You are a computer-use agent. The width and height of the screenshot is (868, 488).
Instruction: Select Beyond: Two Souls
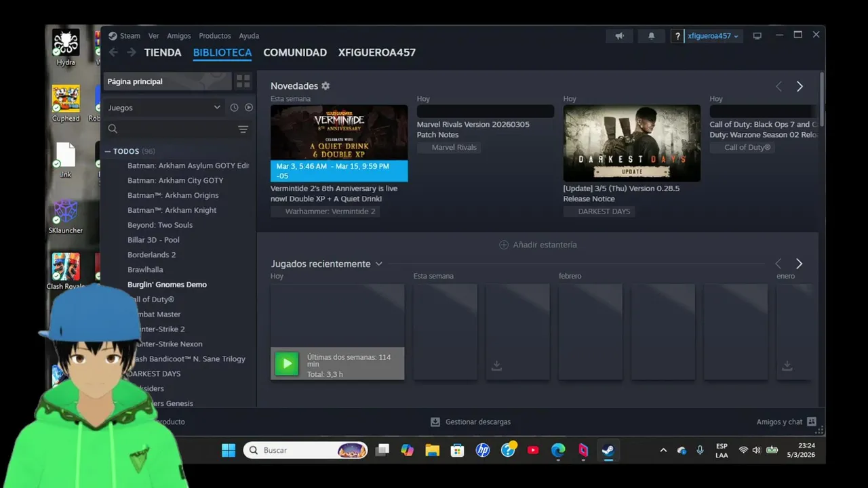point(160,225)
